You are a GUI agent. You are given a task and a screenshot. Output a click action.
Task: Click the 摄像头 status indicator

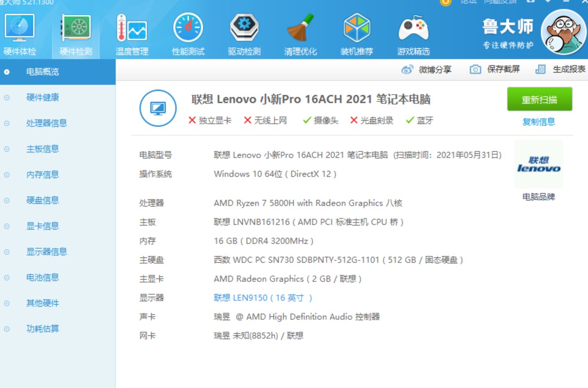click(321, 120)
